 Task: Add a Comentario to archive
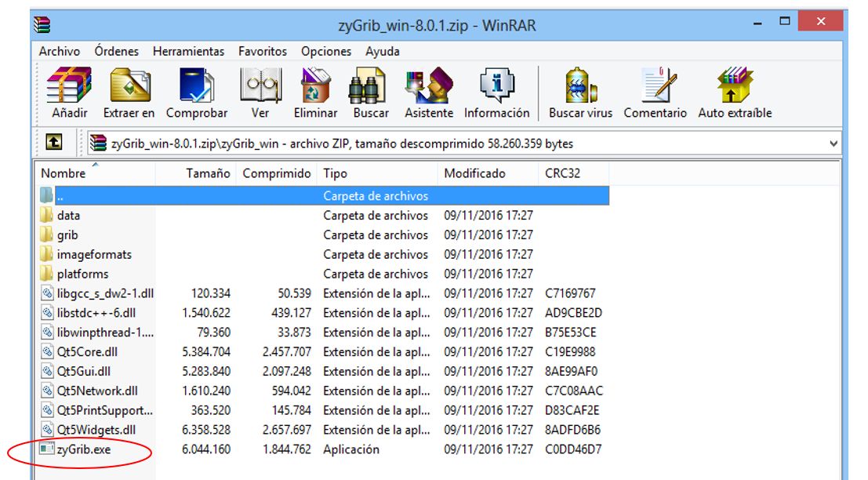pos(658,85)
